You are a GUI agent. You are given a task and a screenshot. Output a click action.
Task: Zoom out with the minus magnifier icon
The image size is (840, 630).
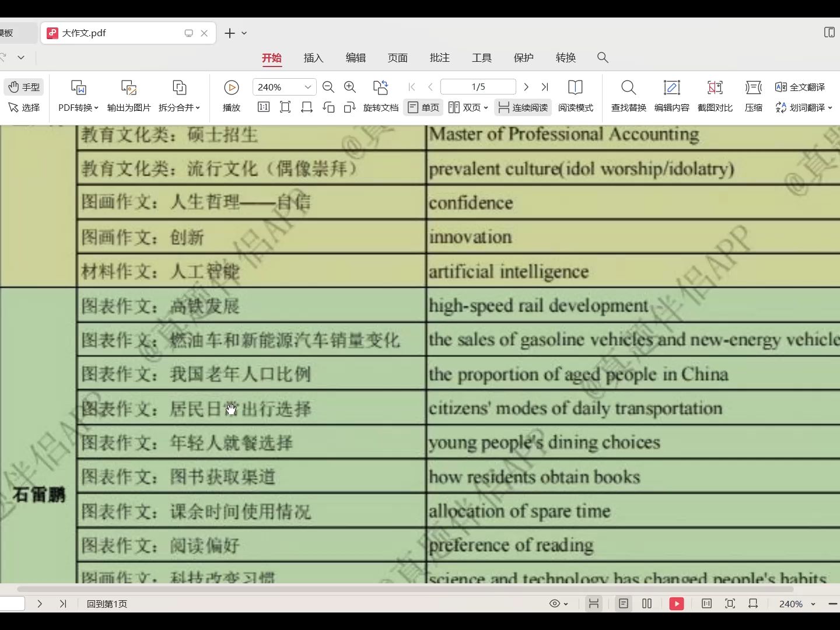[328, 87]
